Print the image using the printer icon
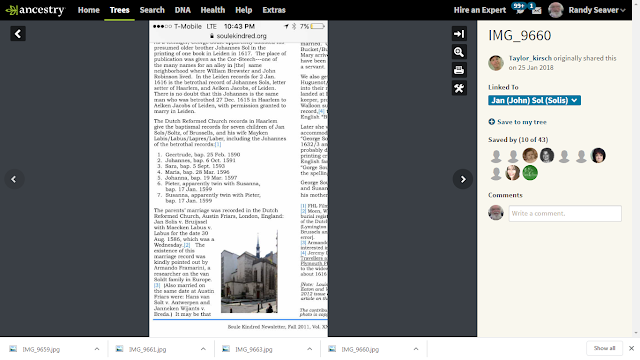This screenshot has height=360, width=640. [459, 70]
